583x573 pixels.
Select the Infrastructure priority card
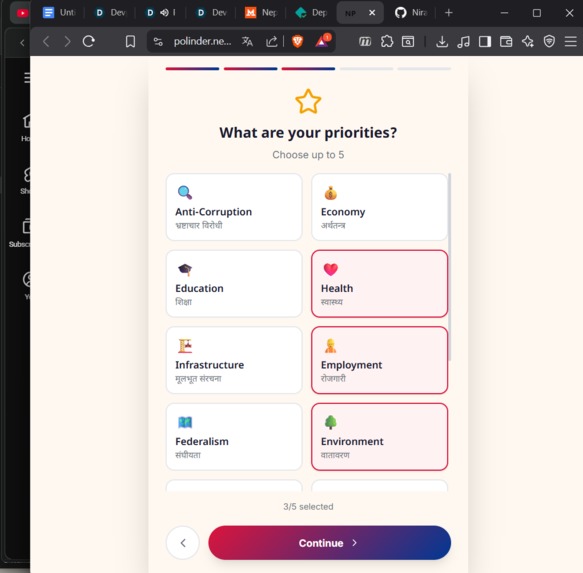234,360
